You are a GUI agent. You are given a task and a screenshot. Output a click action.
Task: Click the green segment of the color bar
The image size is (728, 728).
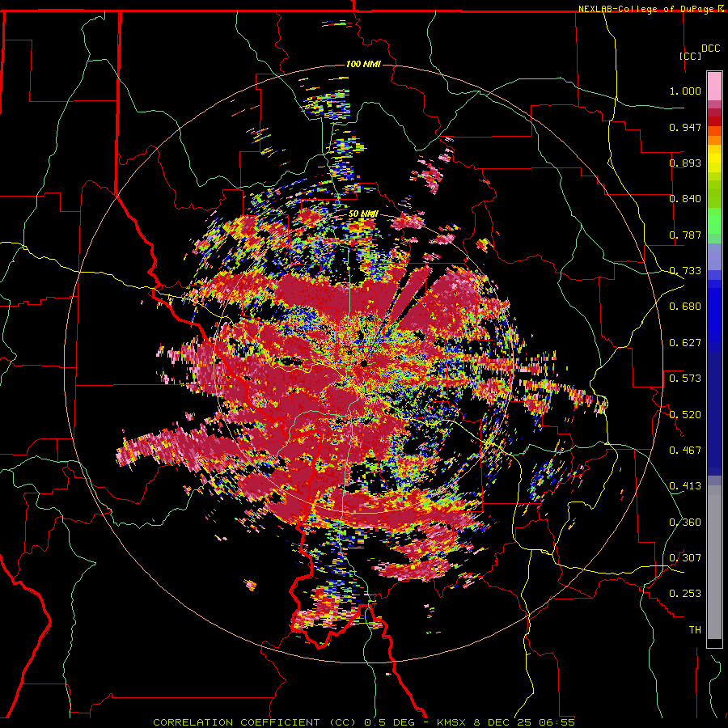coord(714,221)
